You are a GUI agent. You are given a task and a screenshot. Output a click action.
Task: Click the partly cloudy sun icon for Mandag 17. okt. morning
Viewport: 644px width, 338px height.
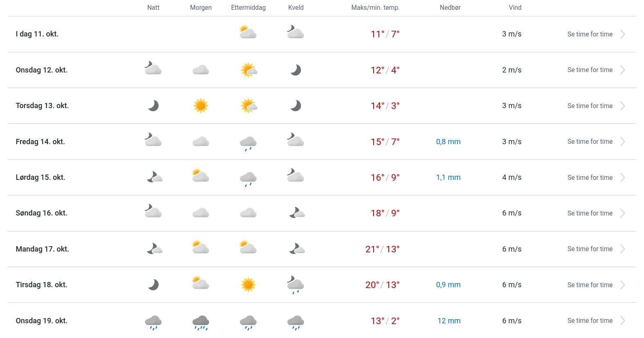tap(200, 247)
